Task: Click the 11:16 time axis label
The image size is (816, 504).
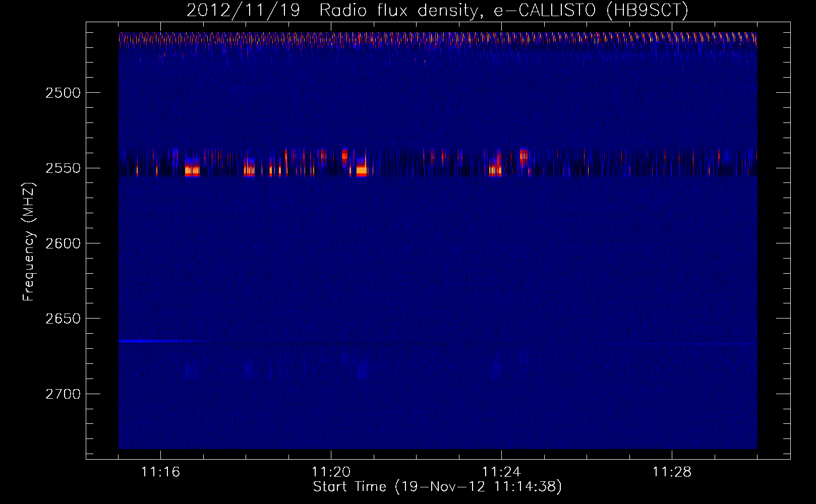Action: pos(160,472)
